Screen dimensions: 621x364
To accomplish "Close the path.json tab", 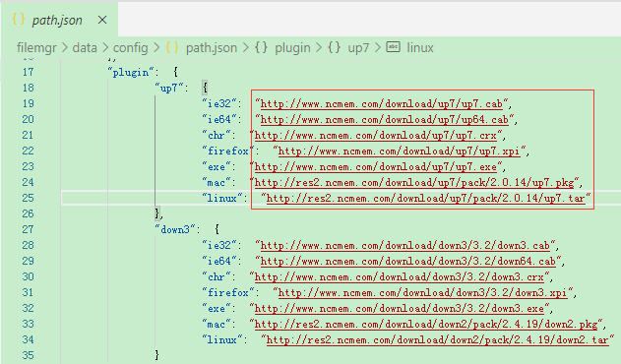I will 102,20.
